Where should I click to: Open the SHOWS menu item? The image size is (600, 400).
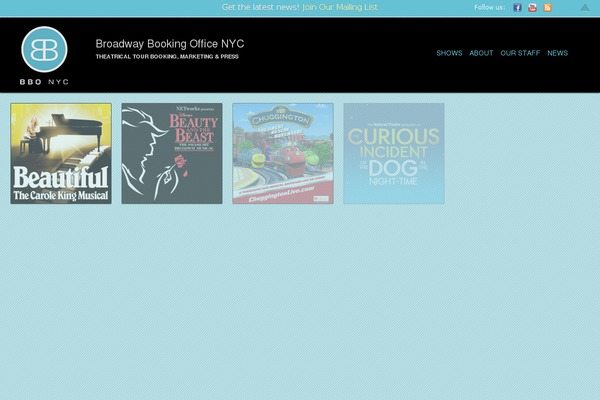click(x=449, y=53)
